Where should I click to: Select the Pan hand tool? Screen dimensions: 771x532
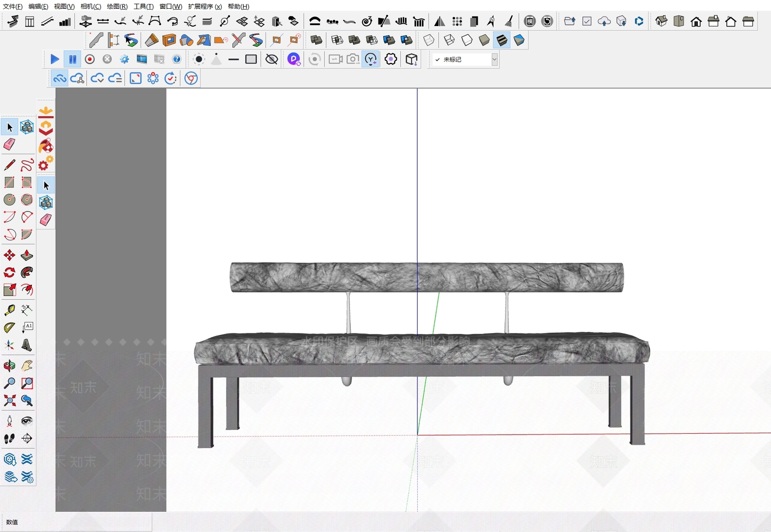pos(27,366)
